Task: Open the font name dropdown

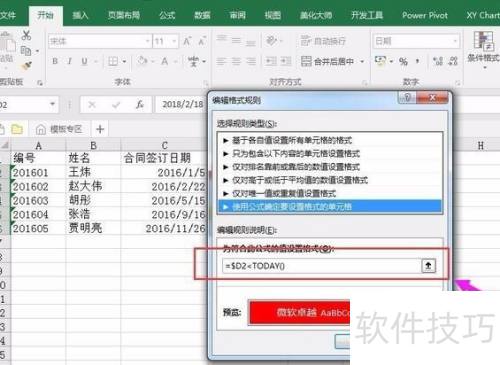Action: coord(147,41)
